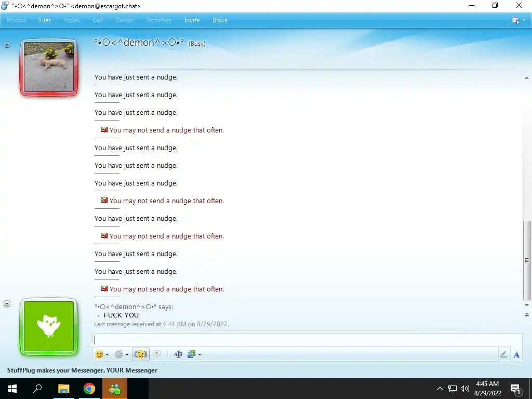Show hidden tray icons chevron
Viewport: 532px width, 399px height.
point(440,389)
